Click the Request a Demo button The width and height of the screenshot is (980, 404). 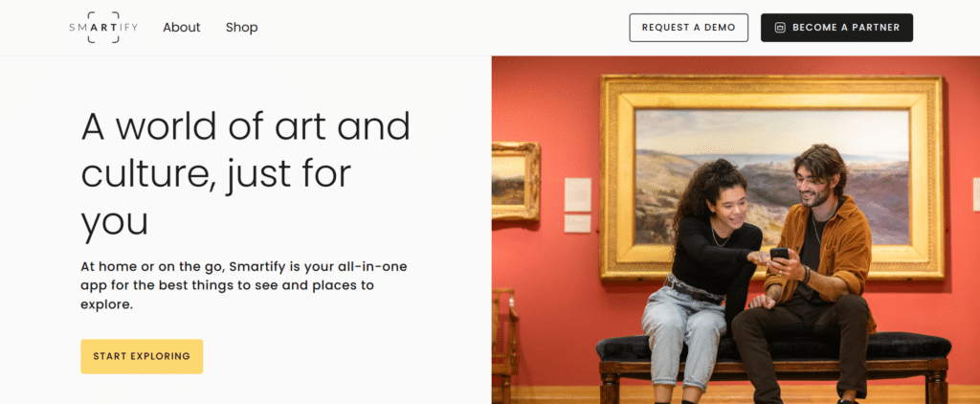[x=689, y=28]
